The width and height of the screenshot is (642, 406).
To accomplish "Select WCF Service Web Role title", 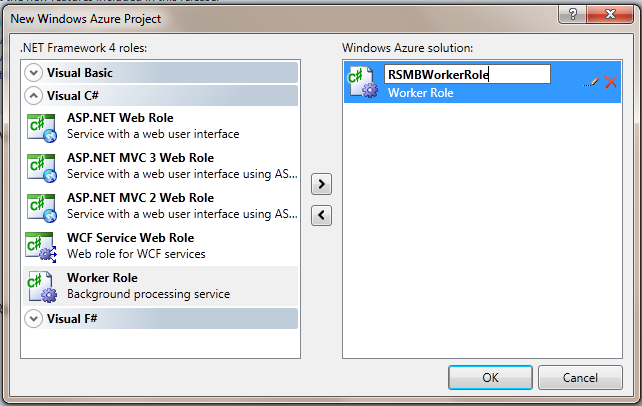I will pyautogui.click(x=131, y=238).
